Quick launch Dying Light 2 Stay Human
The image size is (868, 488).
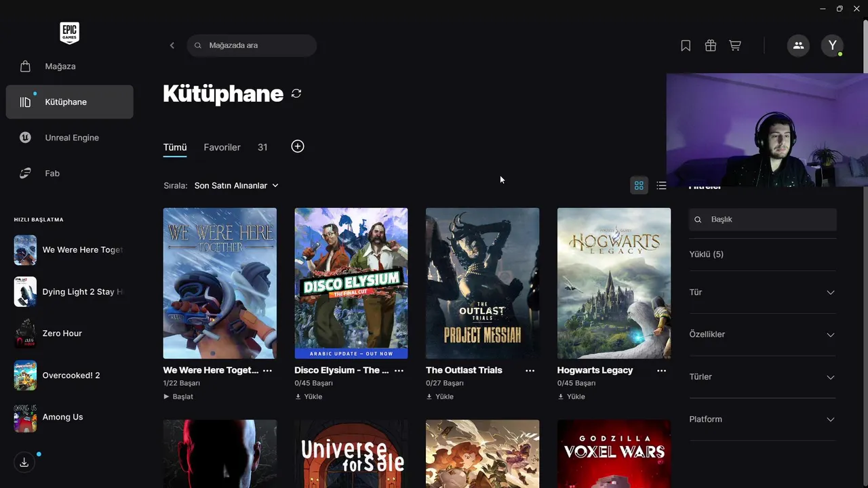click(x=69, y=292)
